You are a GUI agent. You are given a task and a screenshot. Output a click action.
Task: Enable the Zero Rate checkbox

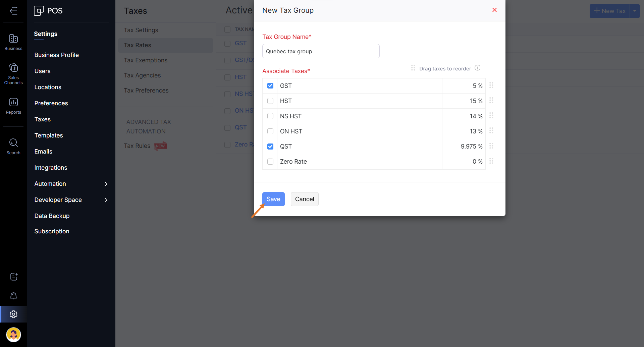(270, 162)
